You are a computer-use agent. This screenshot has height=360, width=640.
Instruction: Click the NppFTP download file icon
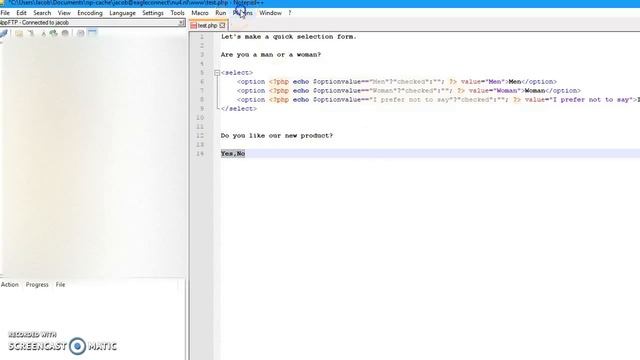pos(31,33)
